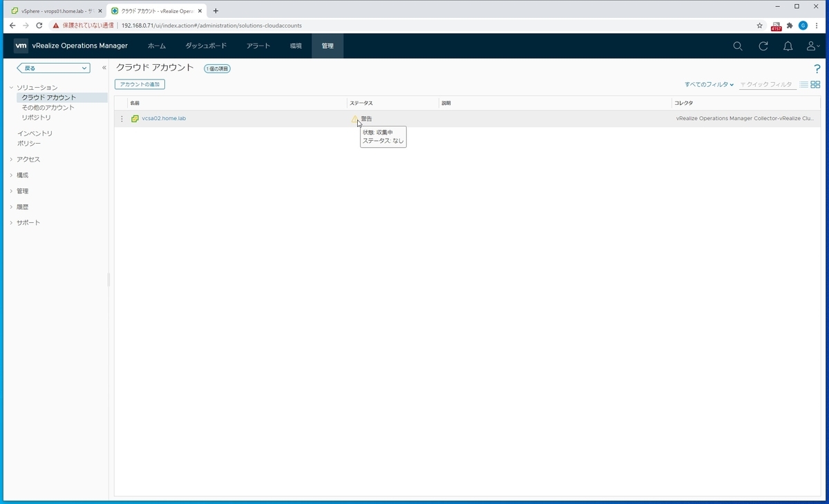Bookmark this page with the star icon
This screenshot has width=829, height=504.
coord(760,26)
